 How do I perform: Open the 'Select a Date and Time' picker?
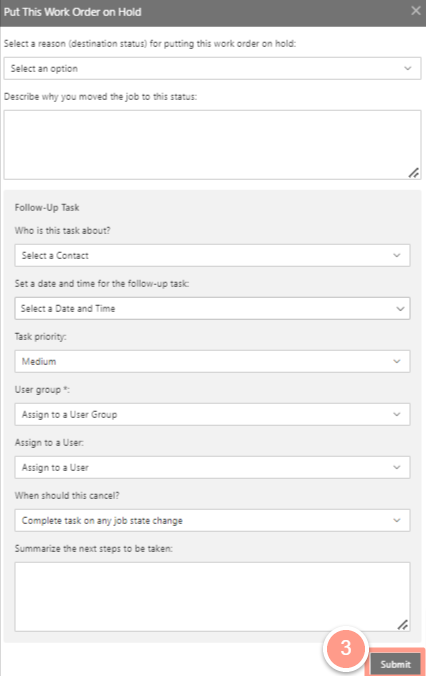coord(213,308)
